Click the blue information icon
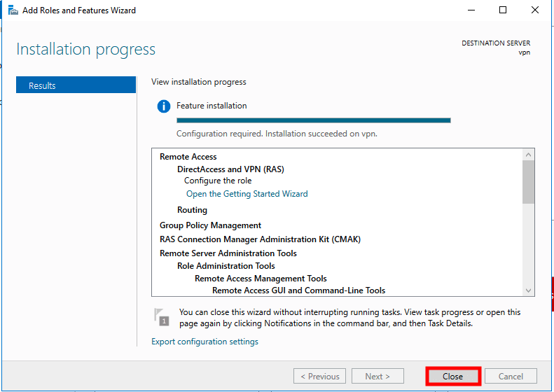The image size is (554, 392). coord(164,106)
